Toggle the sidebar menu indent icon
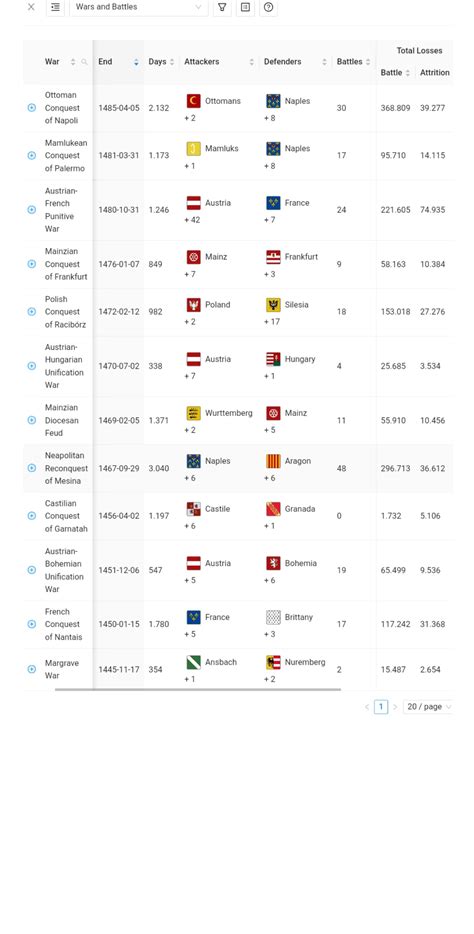The width and height of the screenshot is (474, 934). [55, 7]
